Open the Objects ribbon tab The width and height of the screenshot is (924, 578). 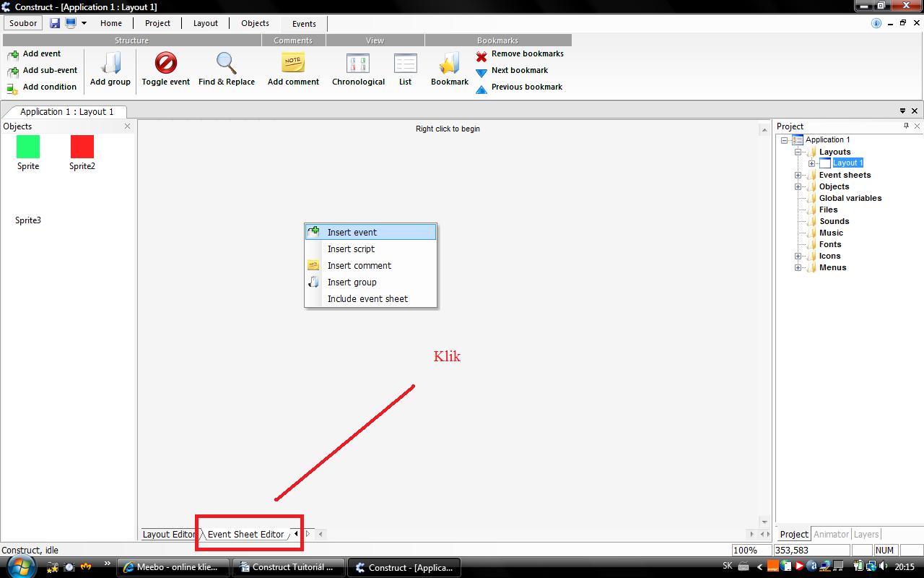click(255, 23)
